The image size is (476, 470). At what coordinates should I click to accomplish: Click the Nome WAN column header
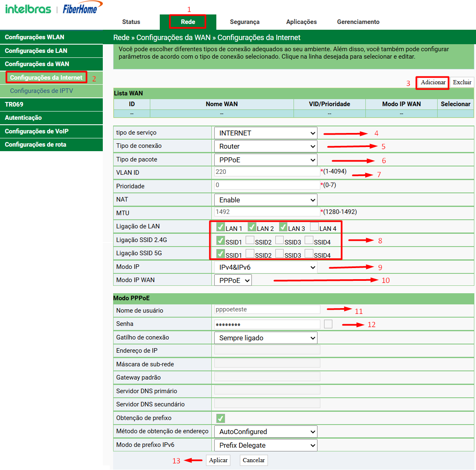point(222,104)
